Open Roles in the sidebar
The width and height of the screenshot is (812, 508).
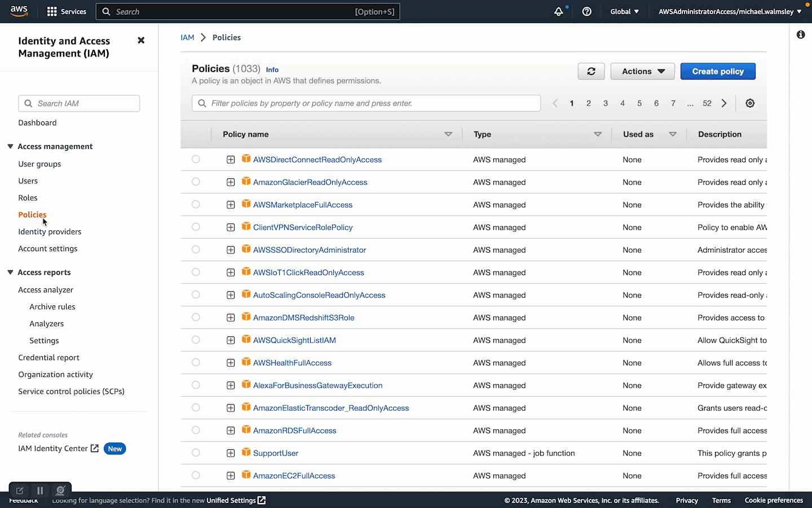click(28, 198)
